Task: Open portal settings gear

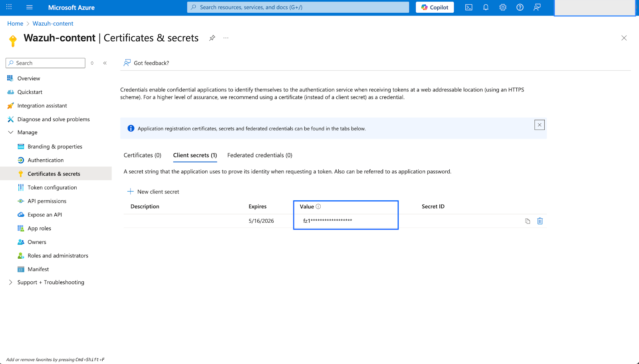Action: (503, 7)
